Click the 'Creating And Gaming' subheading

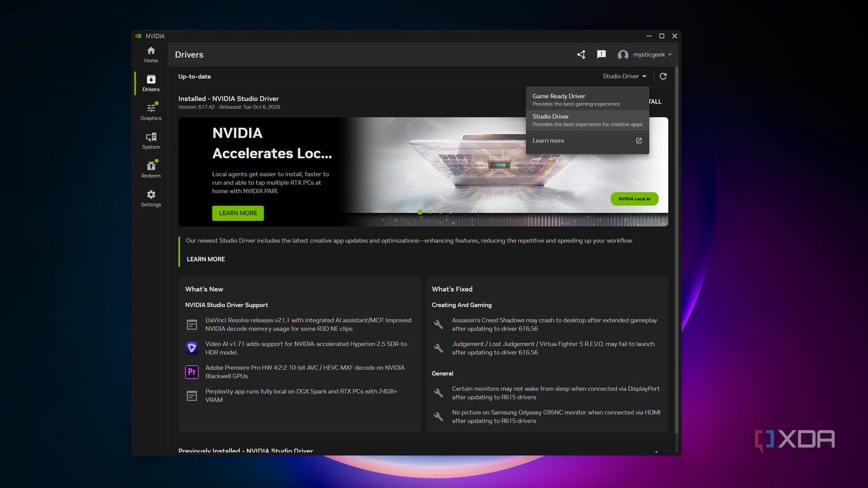click(x=461, y=305)
